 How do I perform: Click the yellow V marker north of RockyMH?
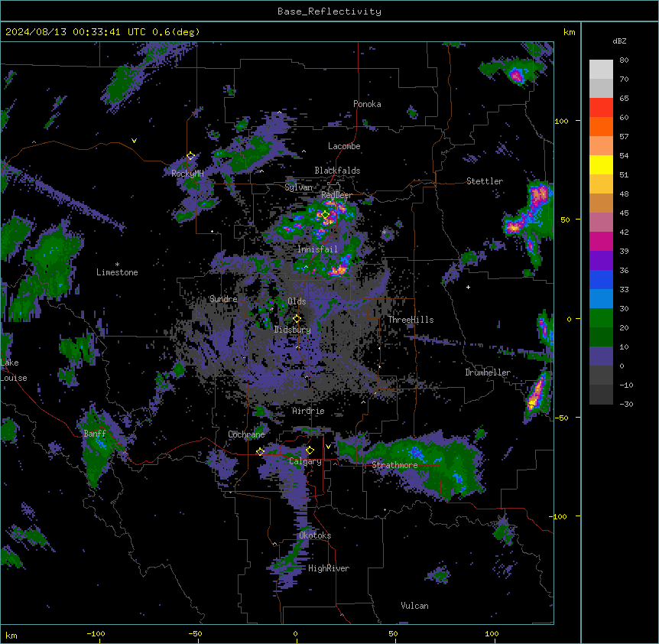(x=134, y=141)
